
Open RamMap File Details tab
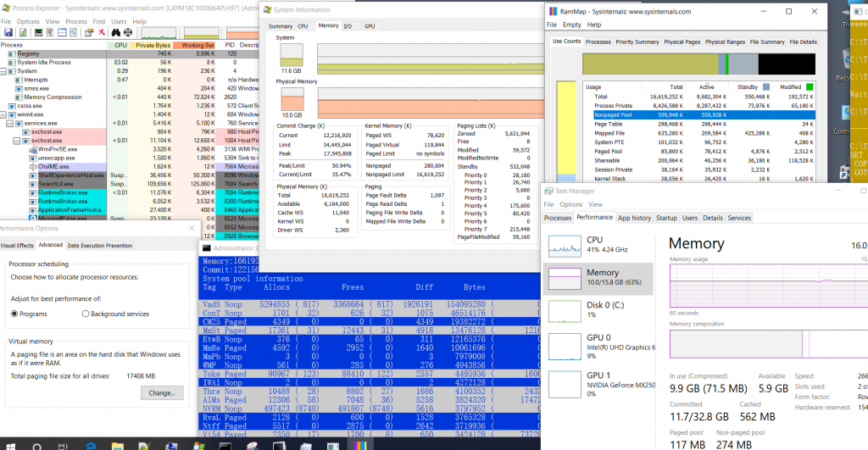(x=803, y=42)
